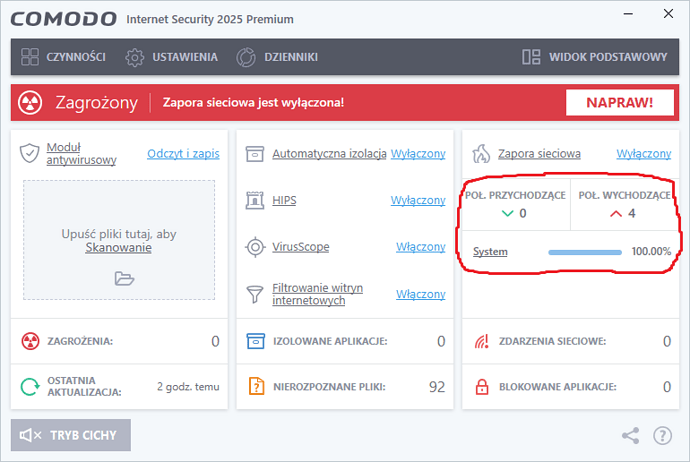Click the last update refresh icon

click(30, 386)
